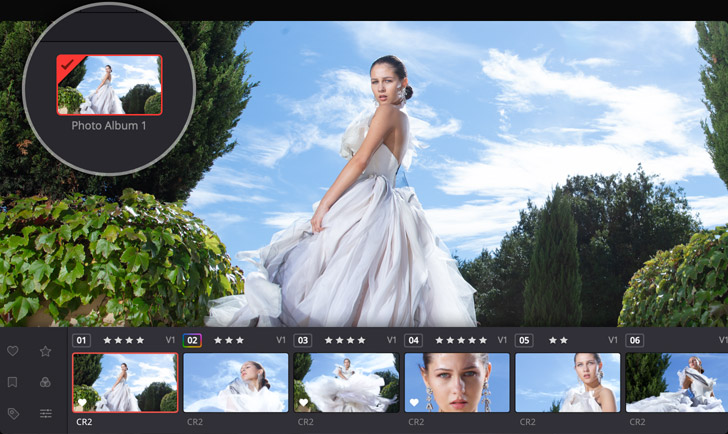Click the V1 version label of clip 03
728x434 pixels.
pyautogui.click(x=392, y=340)
